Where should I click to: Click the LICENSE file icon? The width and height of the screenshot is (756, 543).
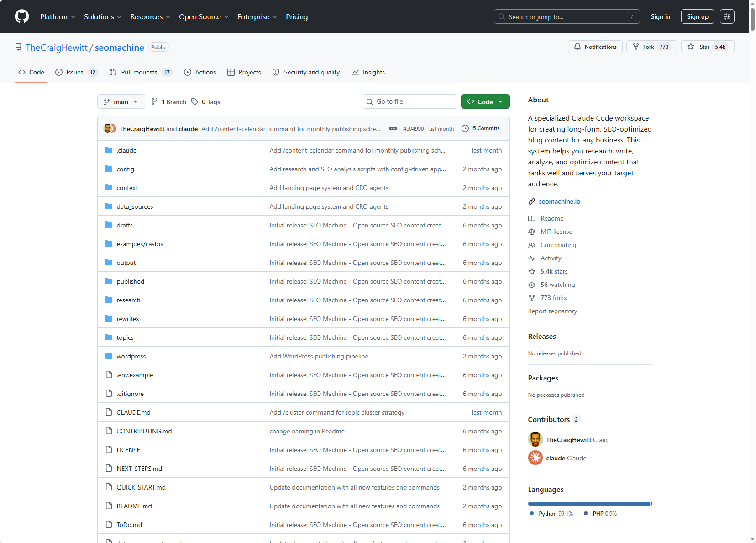click(x=109, y=450)
